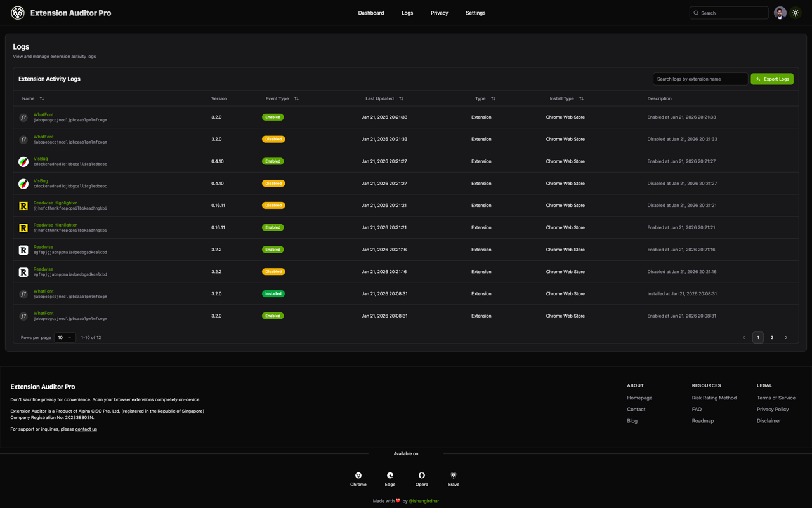Click the Extension Activity Logs heading
This screenshot has width=812, height=508.
tap(49, 79)
